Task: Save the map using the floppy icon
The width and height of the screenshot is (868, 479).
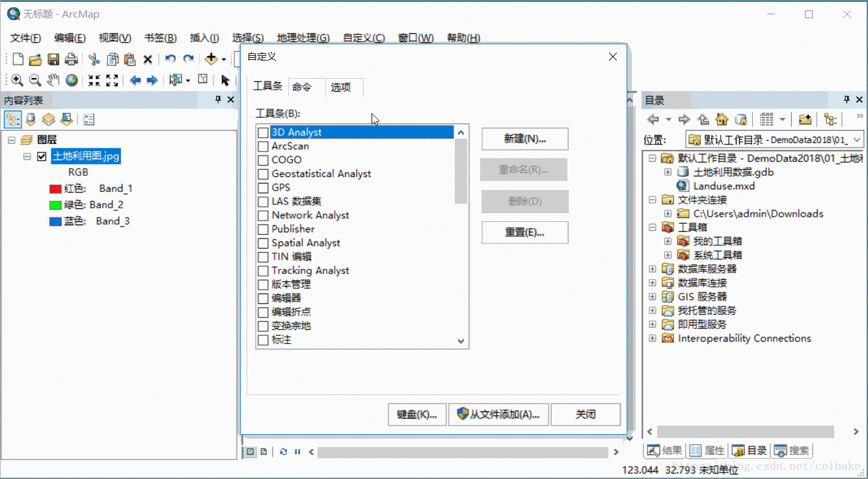Action: pos(53,60)
